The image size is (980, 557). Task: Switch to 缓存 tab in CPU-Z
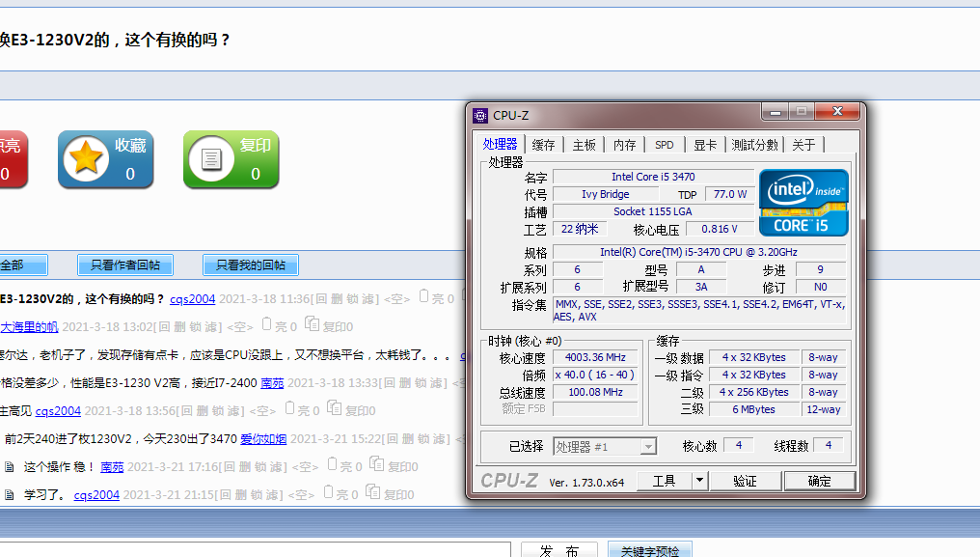pos(543,145)
